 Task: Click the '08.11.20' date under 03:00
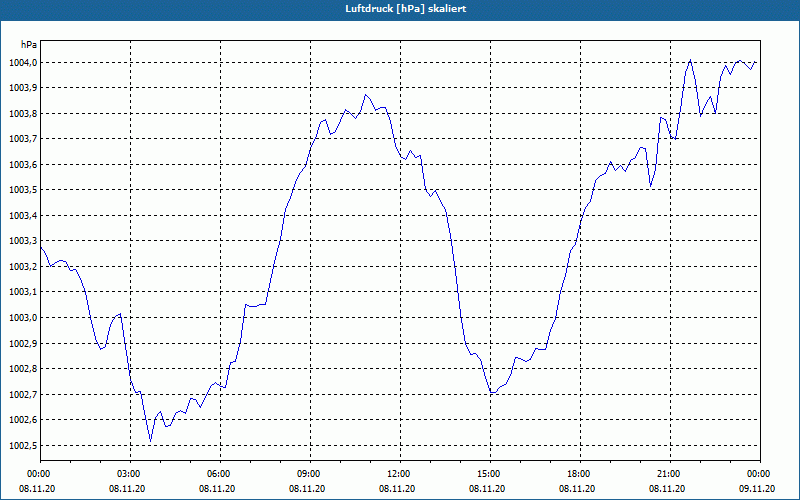[x=127, y=489]
